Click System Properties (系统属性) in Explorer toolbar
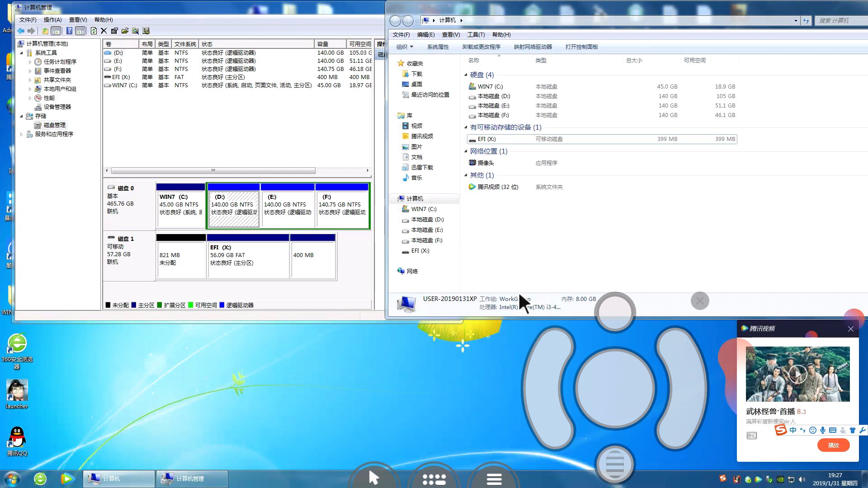The image size is (868, 488). [x=438, y=47]
